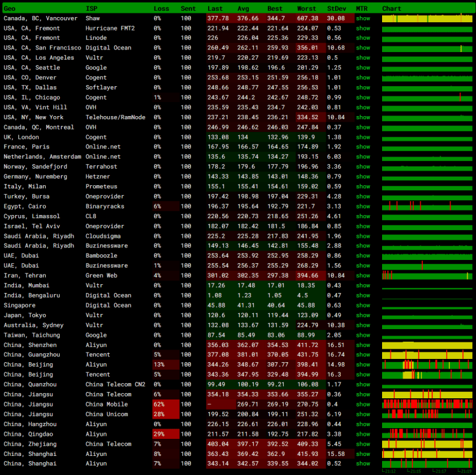476x475 pixels.
Task: Open show link for Qingdao Aliyun row
Action: [x=362, y=434]
